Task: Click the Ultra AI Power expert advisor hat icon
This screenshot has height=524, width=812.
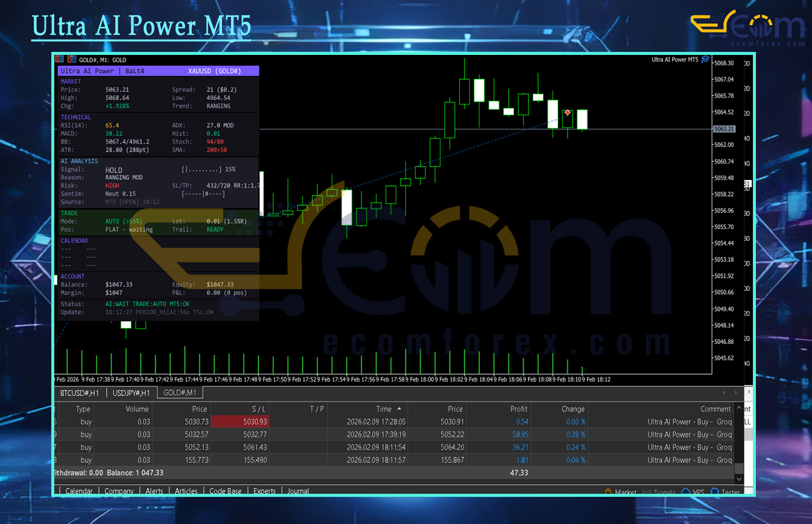Action: click(x=705, y=59)
